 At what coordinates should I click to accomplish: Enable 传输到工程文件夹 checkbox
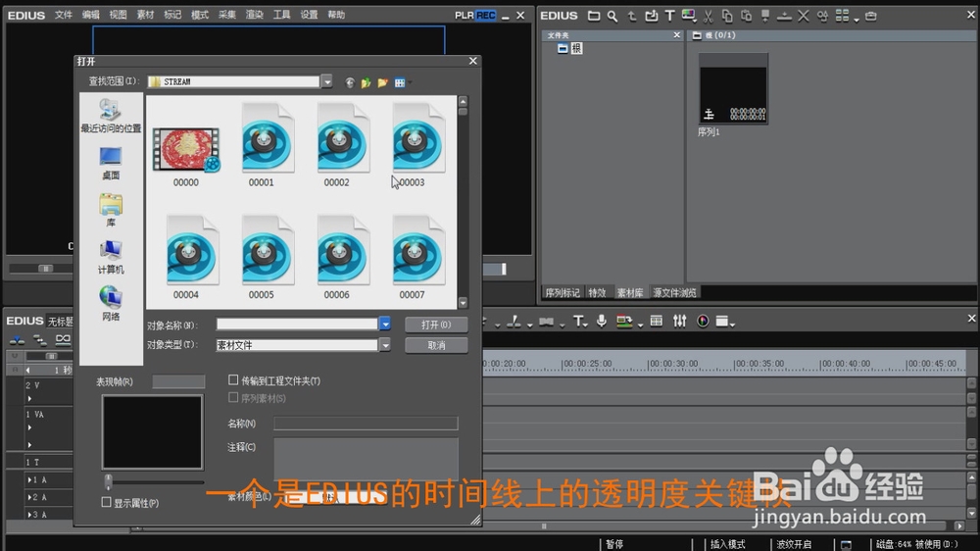[233, 379]
